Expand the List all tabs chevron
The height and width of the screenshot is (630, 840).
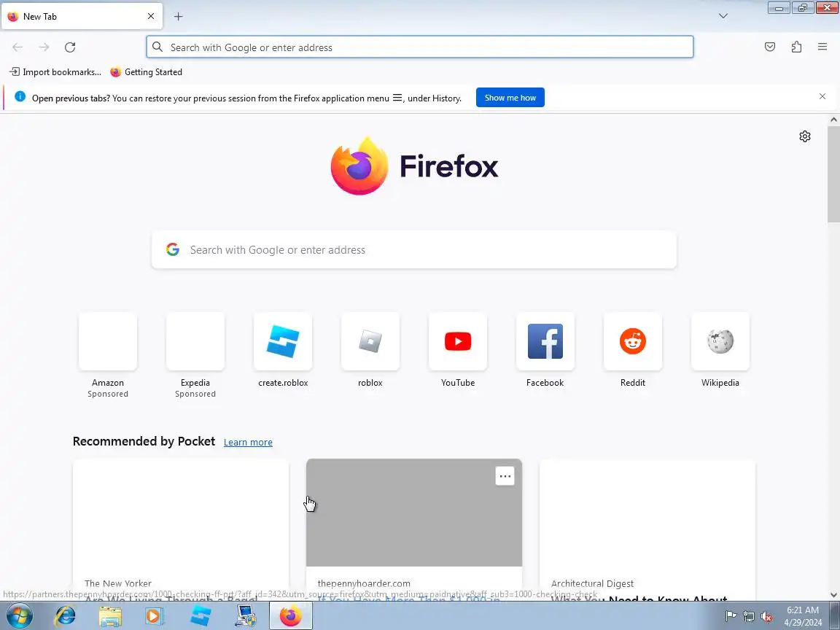pyautogui.click(x=723, y=16)
